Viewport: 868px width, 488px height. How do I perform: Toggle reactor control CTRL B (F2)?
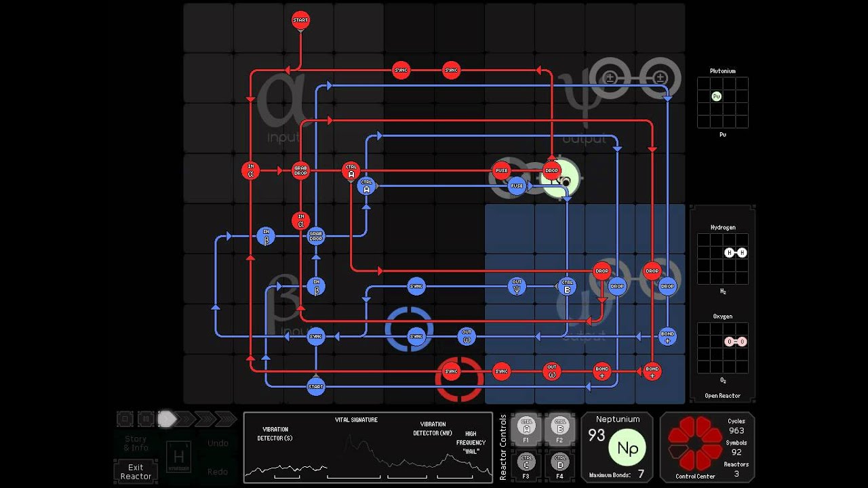click(559, 429)
